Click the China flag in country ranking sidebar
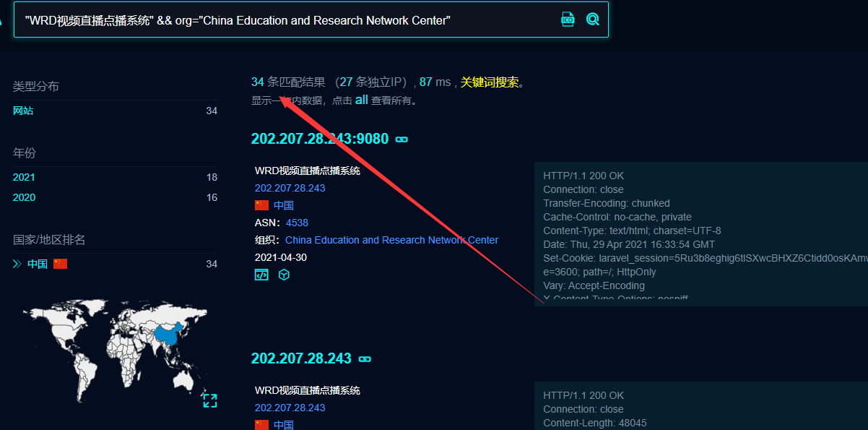The height and width of the screenshot is (430, 868). [60, 264]
